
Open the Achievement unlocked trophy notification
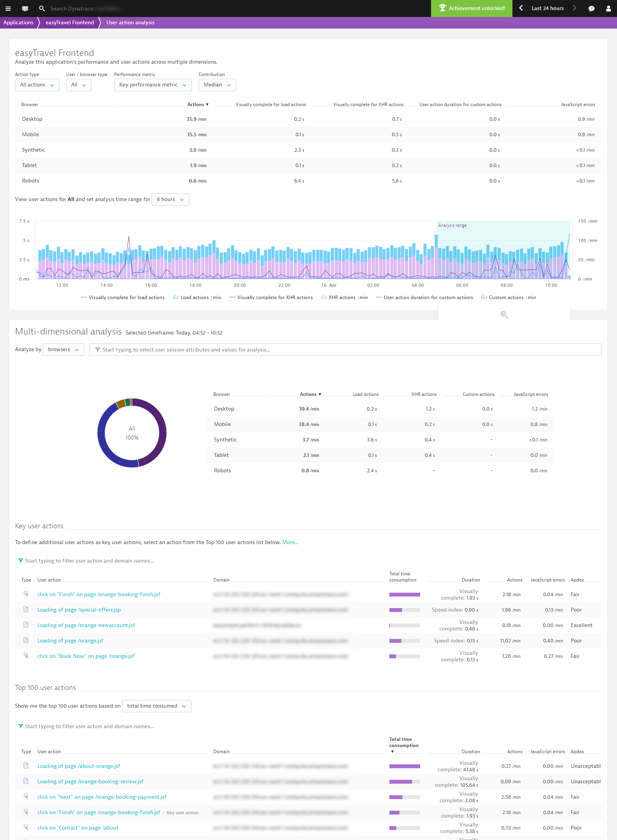click(x=472, y=8)
